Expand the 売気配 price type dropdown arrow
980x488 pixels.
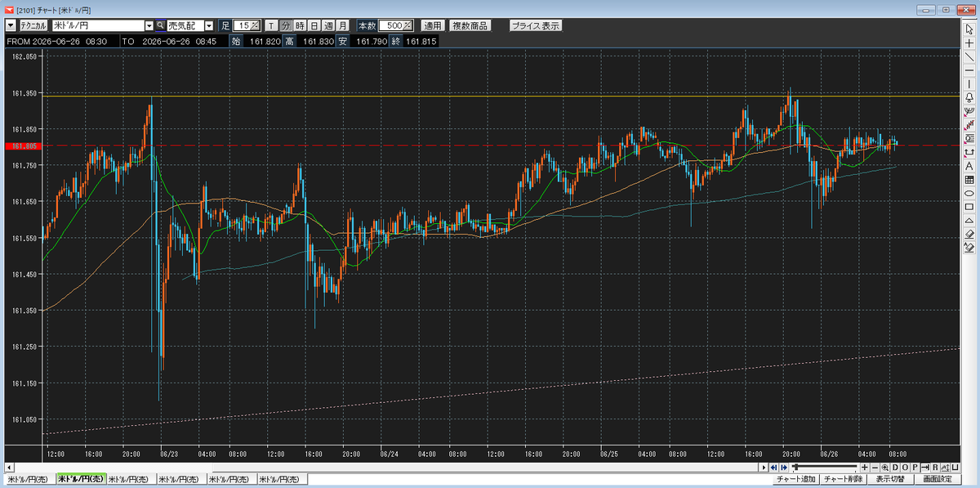[x=209, y=26]
